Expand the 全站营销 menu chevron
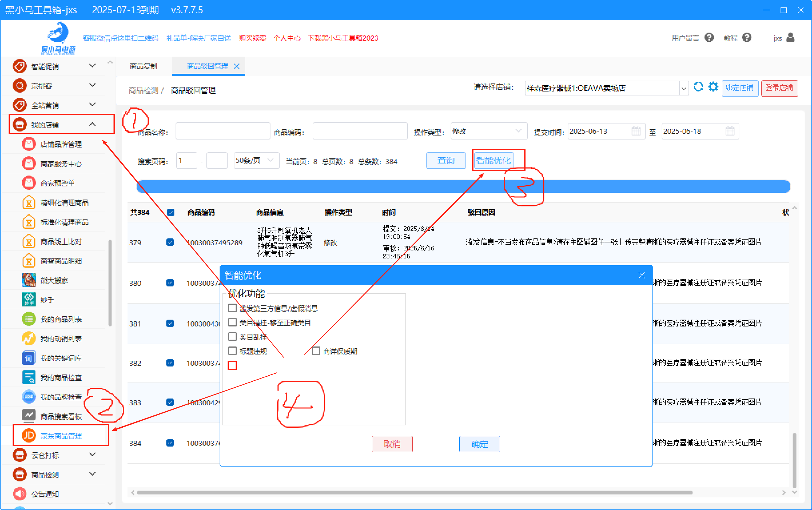 tap(92, 105)
